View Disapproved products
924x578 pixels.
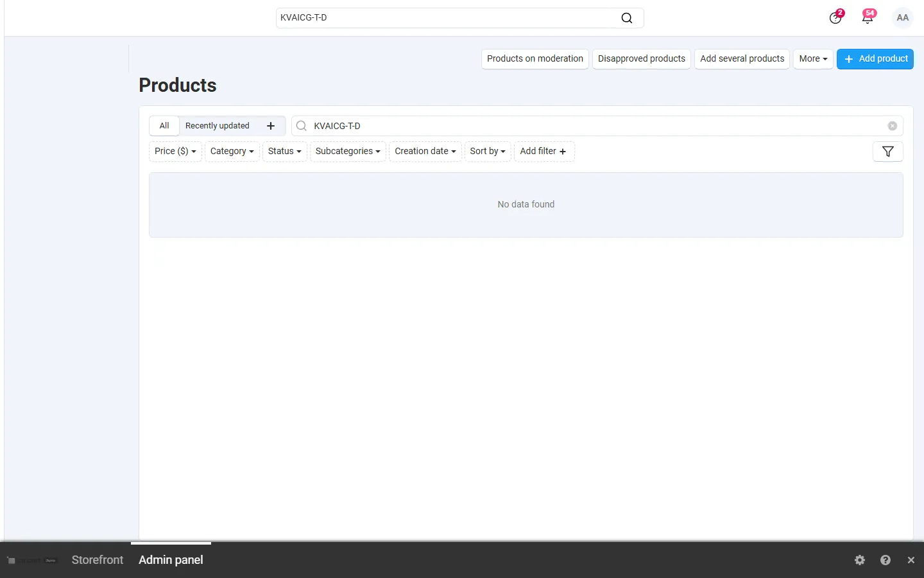(642, 59)
